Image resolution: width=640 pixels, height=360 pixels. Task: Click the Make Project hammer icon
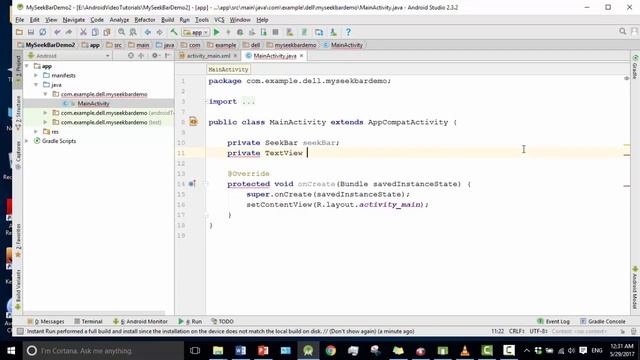click(x=174, y=32)
